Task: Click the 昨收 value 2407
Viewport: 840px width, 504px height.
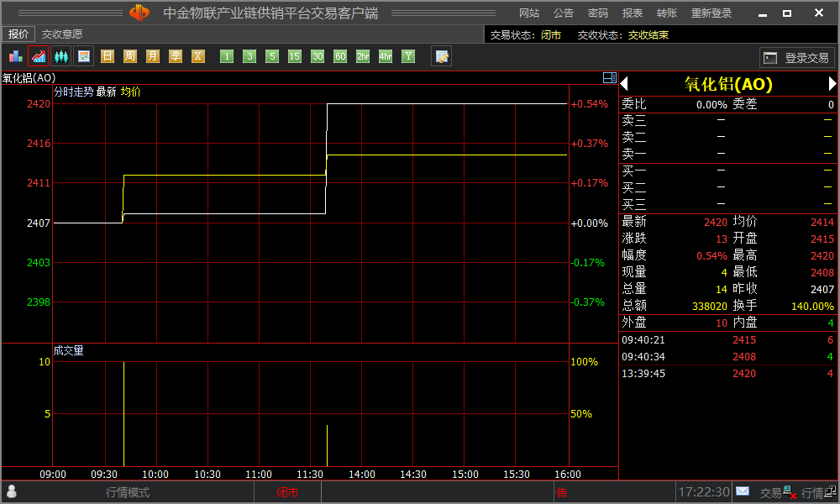Action: pyautogui.click(x=822, y=289)
